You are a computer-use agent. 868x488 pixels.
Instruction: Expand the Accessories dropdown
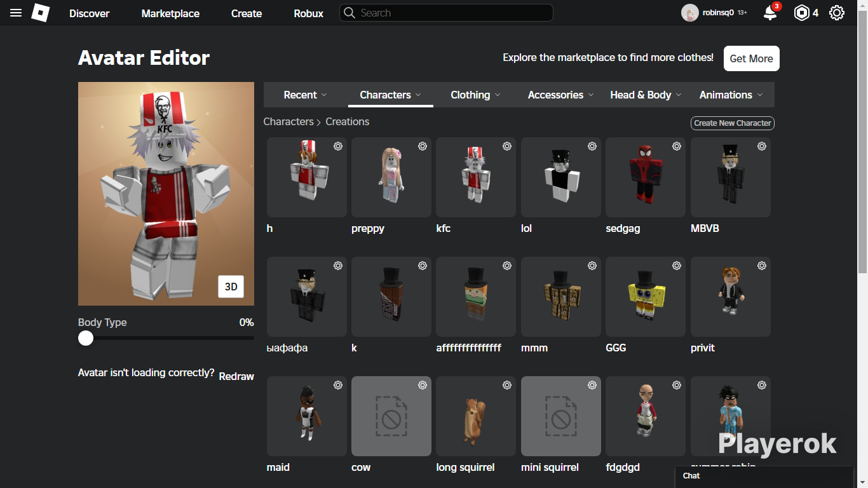(561, 95)
